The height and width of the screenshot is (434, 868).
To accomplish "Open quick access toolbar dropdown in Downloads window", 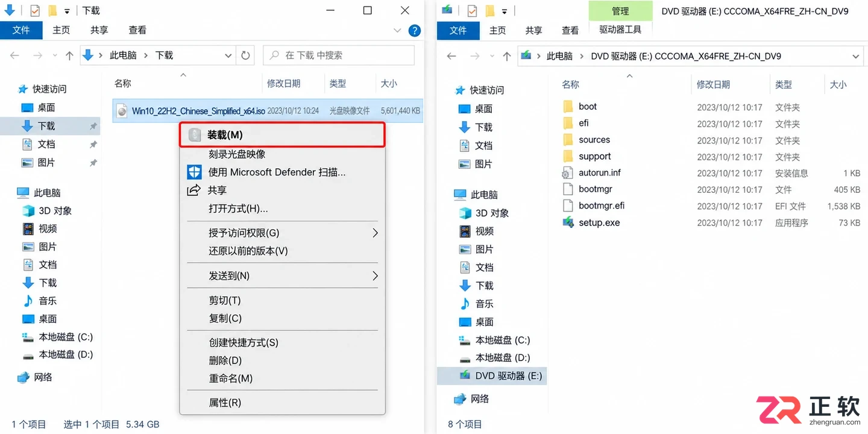I will tap(67, 11).
